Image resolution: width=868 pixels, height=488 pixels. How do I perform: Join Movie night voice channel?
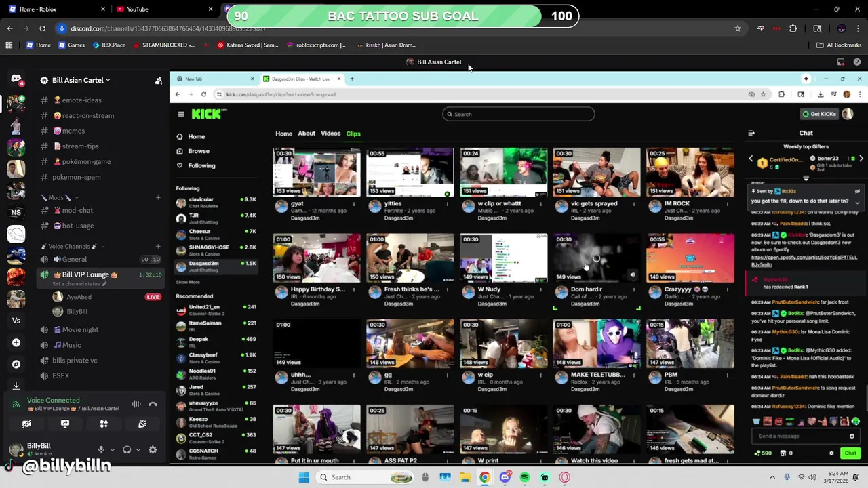[x=80, y=330]
